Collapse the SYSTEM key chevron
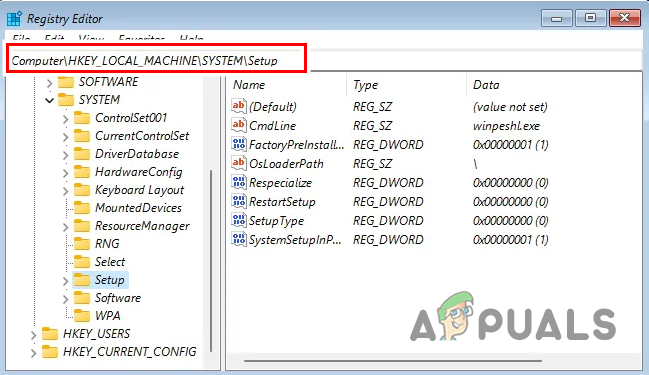649x375 pixels. (x=49, y=100)
